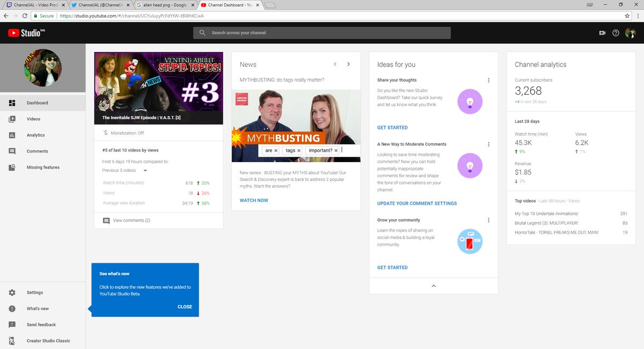Go to next news item arrow
644x349 pixels.
(x=348, y=64)
